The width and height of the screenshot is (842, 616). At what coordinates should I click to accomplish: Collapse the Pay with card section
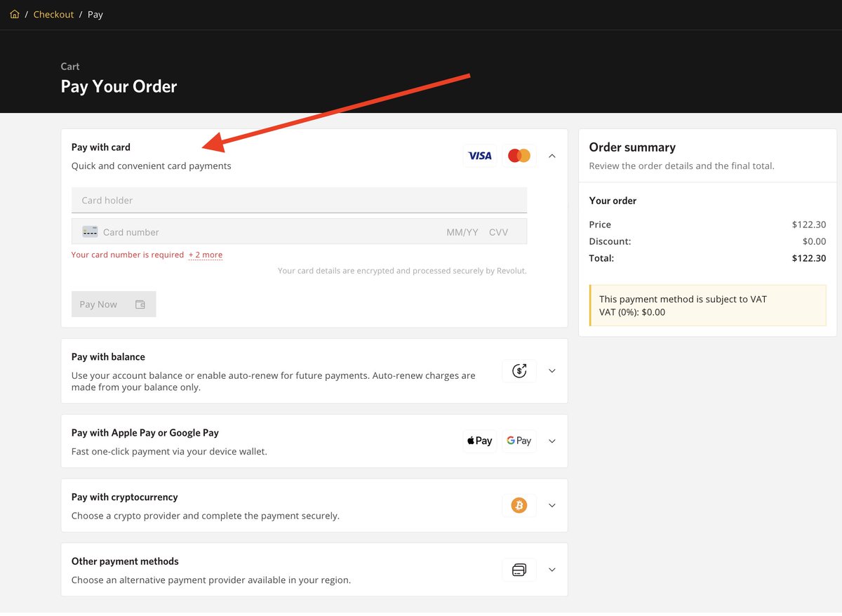pyautogui.click(x=552, y=156)
